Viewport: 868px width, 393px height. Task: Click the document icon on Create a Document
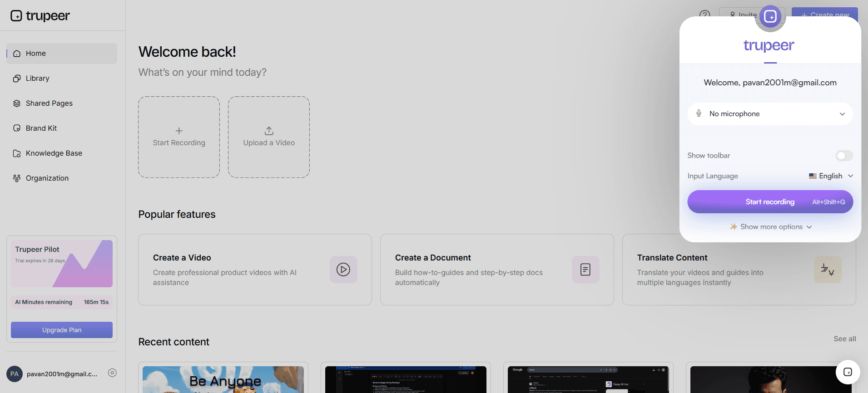coord(585,270)
